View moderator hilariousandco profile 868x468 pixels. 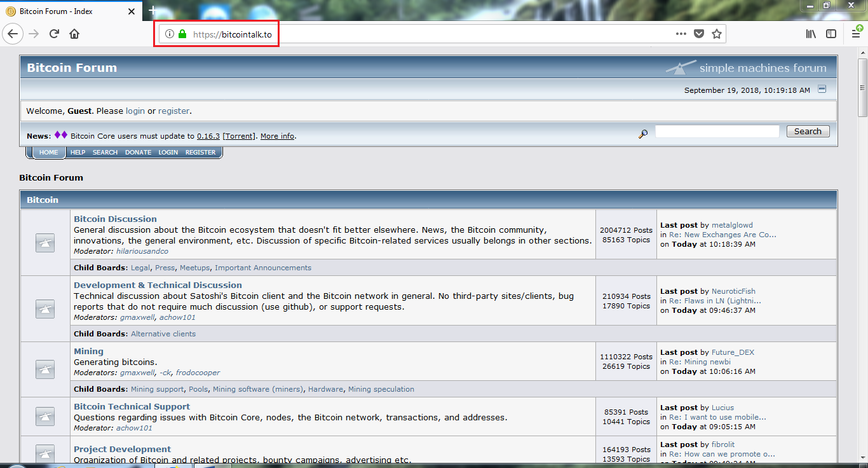(x=142, y=251)
